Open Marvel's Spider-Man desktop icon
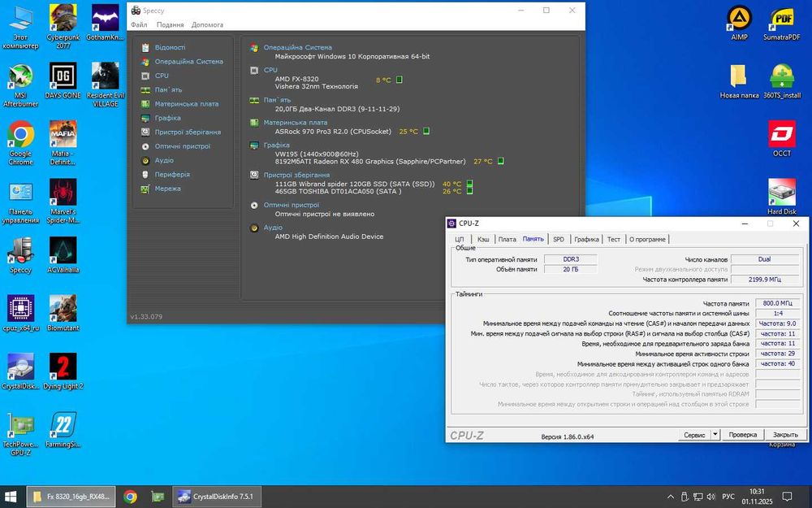Image resolution: width=812 pixels, height=508 pixels. pos(63,201)
